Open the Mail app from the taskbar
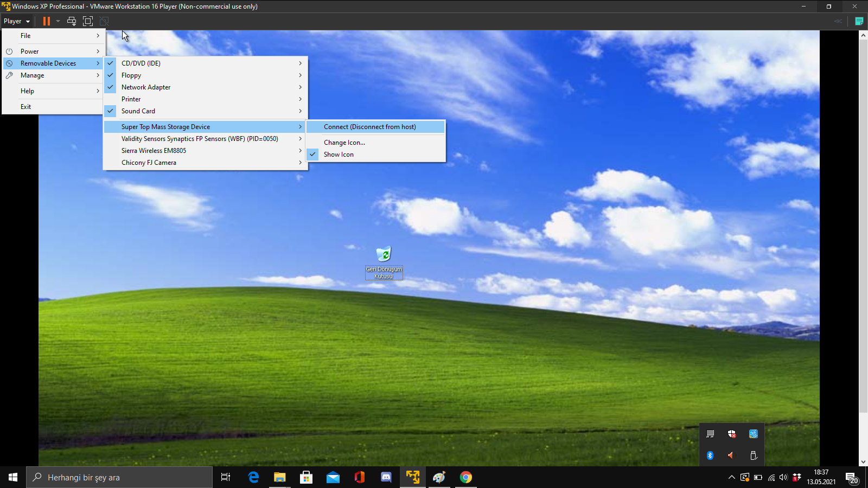Screen dimensions: 868x488 pyautogui.click(x=333, y=477)
